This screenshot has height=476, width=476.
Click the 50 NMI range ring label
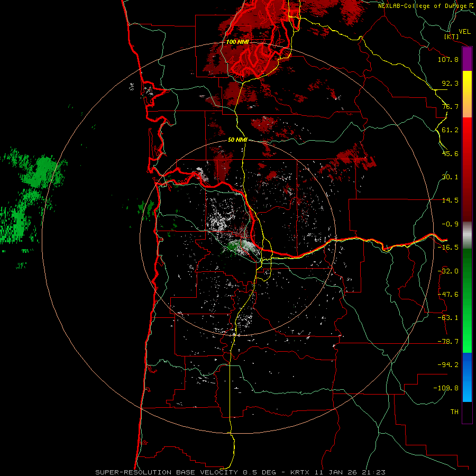pos(237,140)
